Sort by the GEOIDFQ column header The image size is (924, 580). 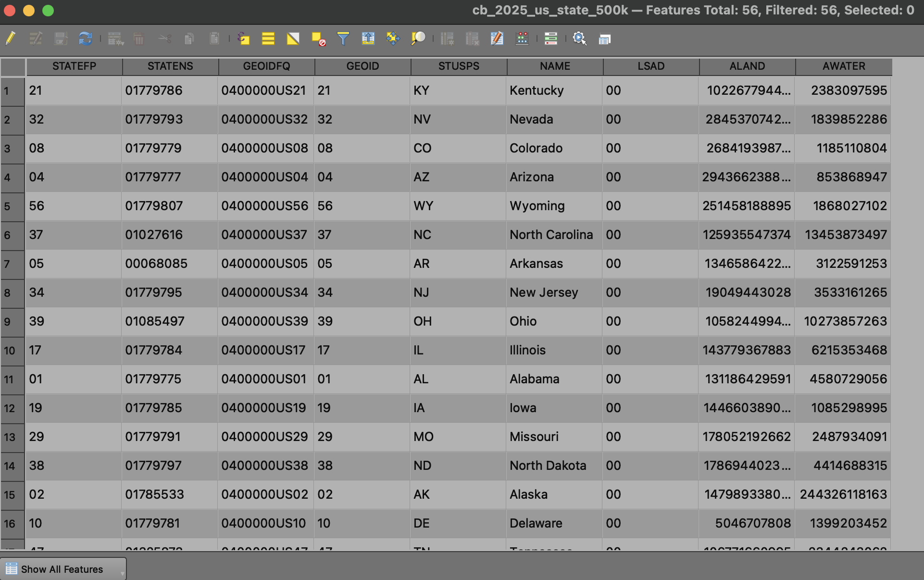(267, 66)
